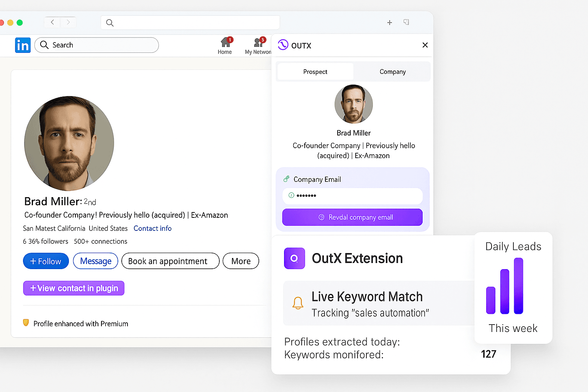Switch to the Company tab
This screenshot has height=392, width=588.
point(392,72)
